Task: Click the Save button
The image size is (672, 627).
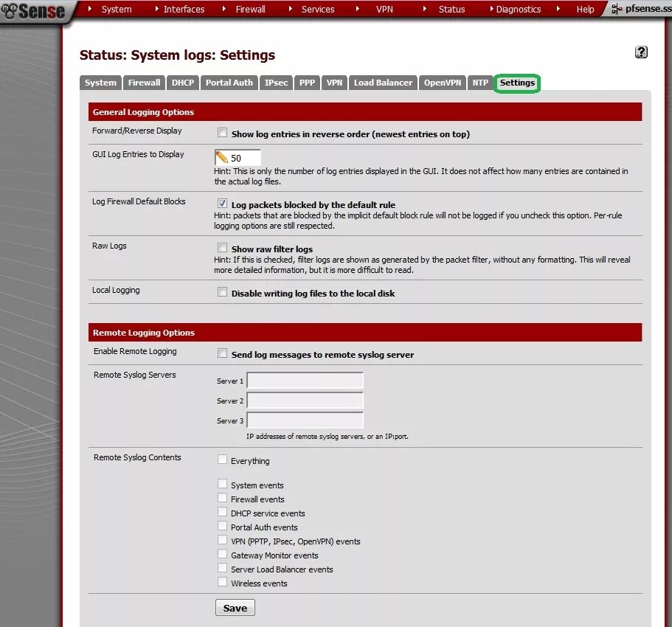Action: (x=235, y=608)
